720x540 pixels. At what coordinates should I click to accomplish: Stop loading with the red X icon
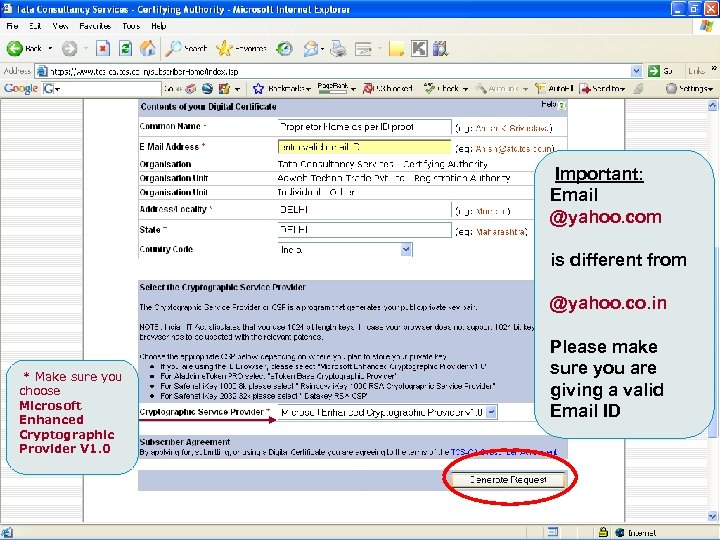(103, 48)
